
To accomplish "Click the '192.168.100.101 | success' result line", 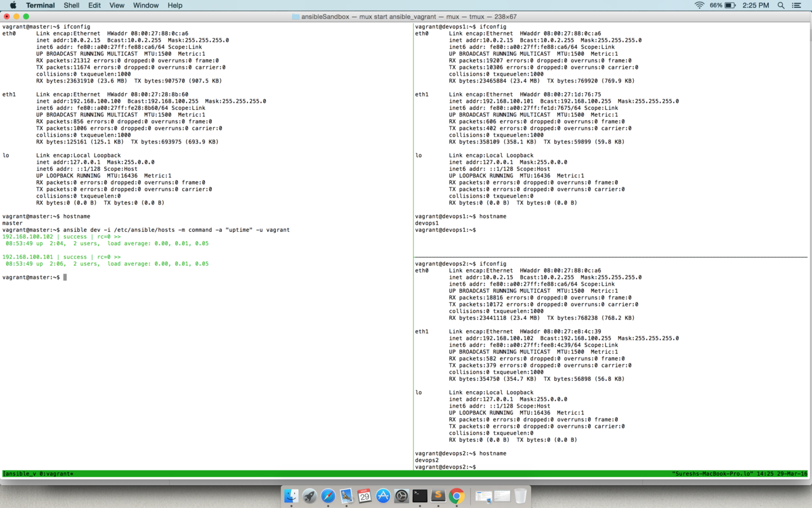I will tap(62, 257).
